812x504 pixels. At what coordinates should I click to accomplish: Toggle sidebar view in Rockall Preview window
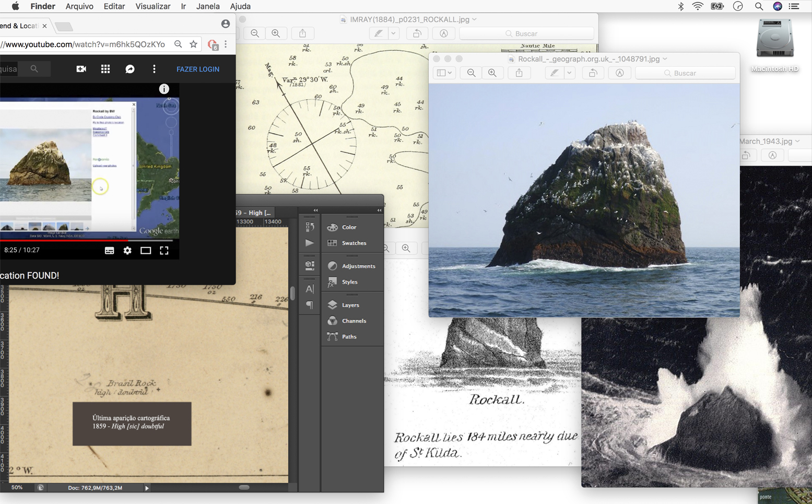point(444,73)
